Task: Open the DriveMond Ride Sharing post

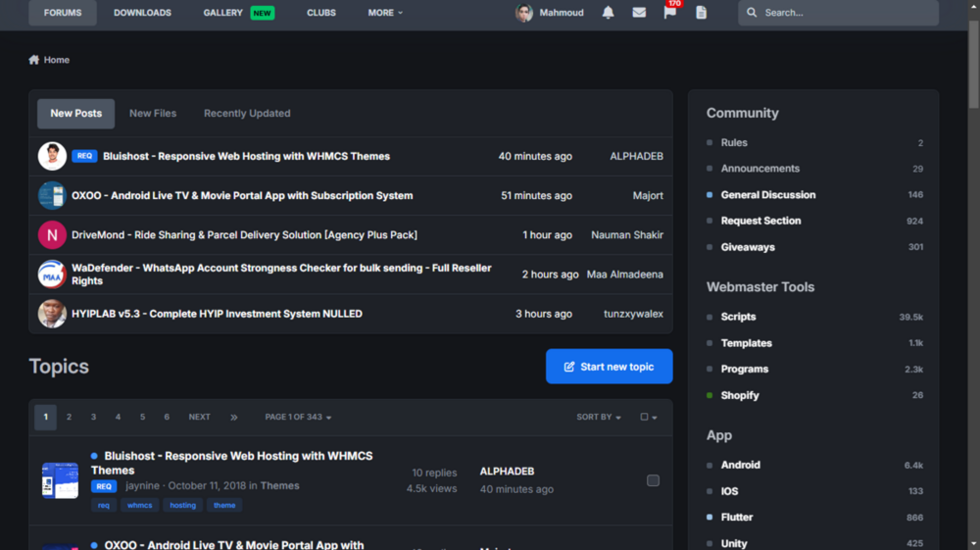Action: click(x=244, y=235)
